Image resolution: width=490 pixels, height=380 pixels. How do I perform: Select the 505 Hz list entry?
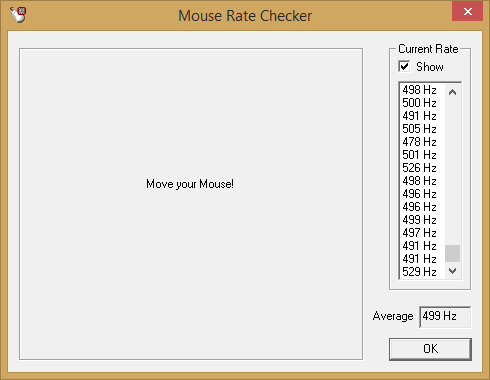click(422, 129)
